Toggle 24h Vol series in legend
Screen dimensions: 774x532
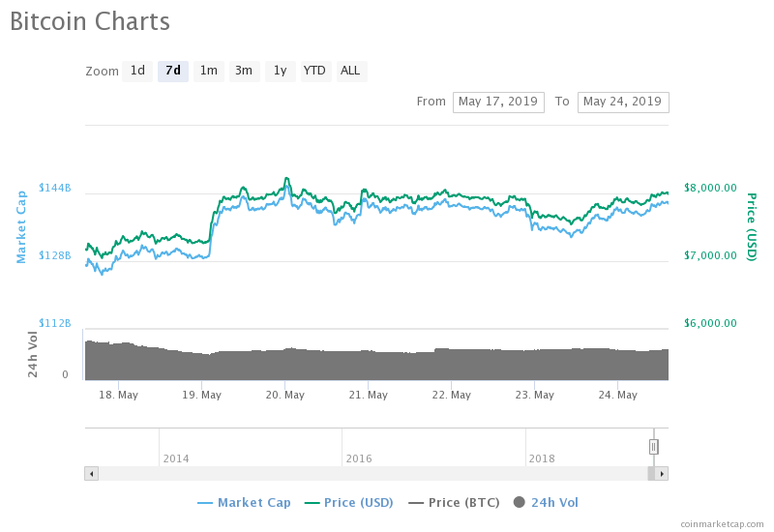click(546, 502)
